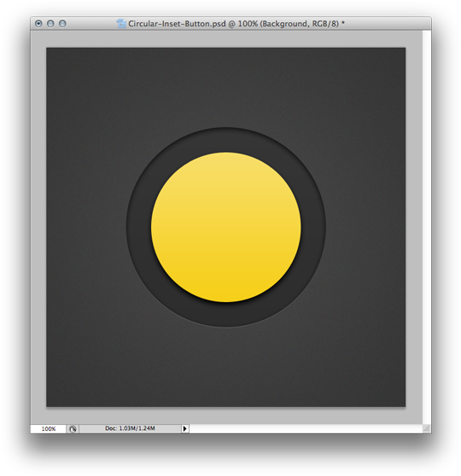461x476 pixels.
Task: Minimize the document window
Action: pos(50,23)
